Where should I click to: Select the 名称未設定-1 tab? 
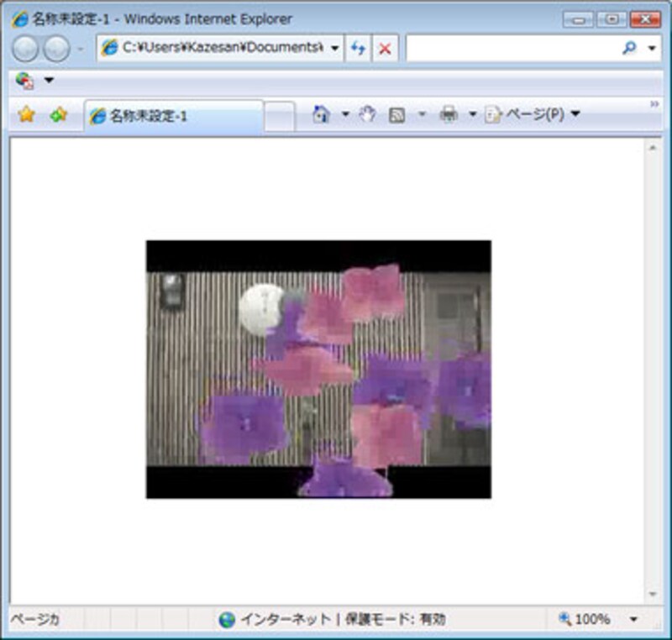pos(174,116)
